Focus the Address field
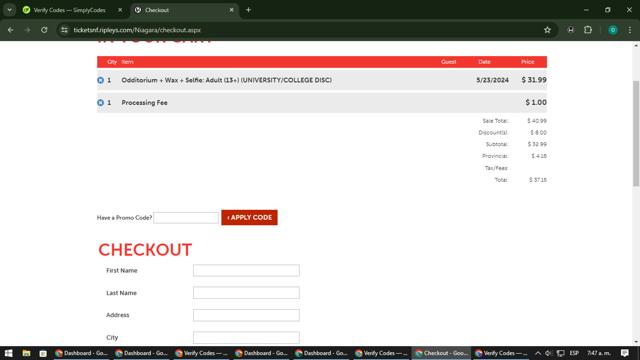Viewport: 640px width, 360px height. pos(246,315)
